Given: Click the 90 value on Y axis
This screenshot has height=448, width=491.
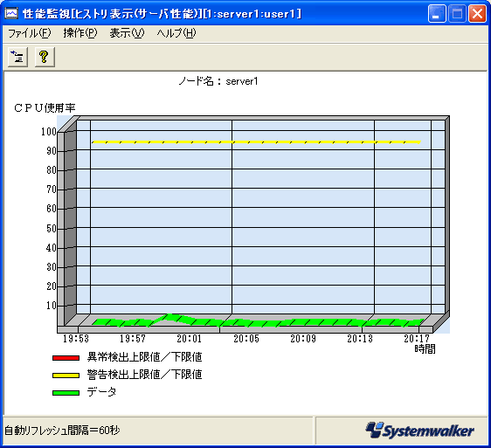Looking at the screenshot, I should coord(52,151).
